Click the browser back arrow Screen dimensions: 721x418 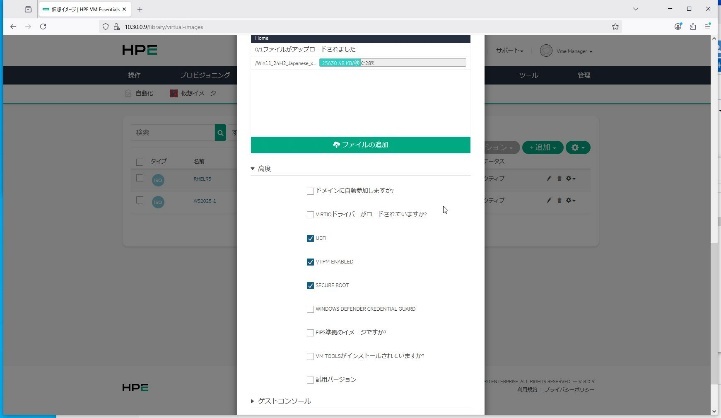[12, 26]
